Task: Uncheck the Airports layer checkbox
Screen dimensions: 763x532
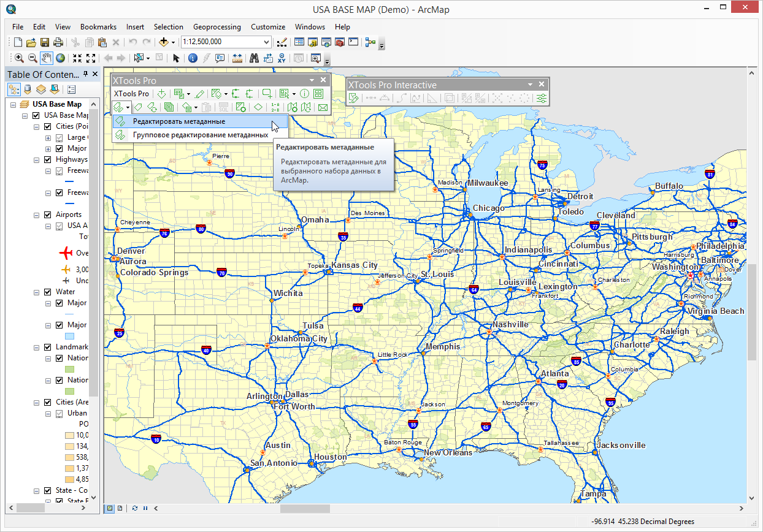Action: pyautogui.click(x=48, y=215)
